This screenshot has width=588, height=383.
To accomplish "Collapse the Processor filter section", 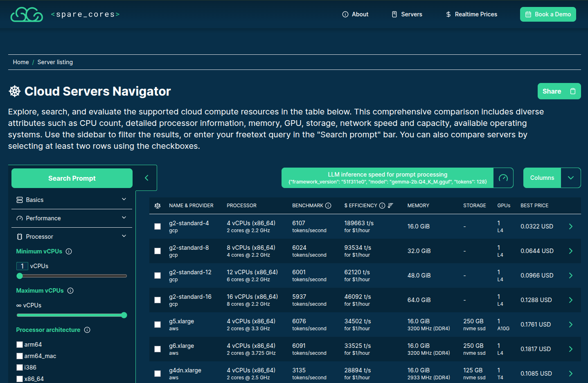I will pyautogui.click(x=72, y=237).
